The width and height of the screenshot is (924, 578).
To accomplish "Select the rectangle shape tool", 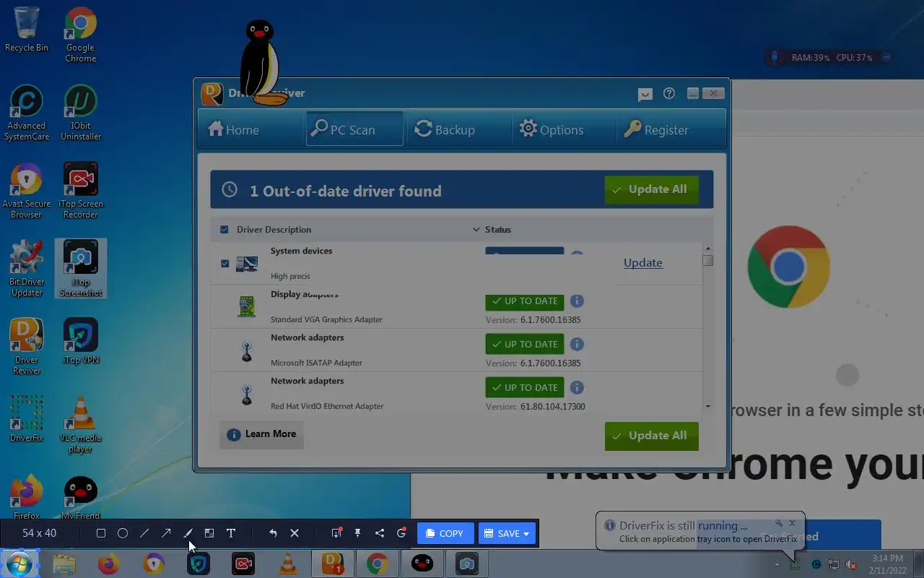I will coord(101,533).
